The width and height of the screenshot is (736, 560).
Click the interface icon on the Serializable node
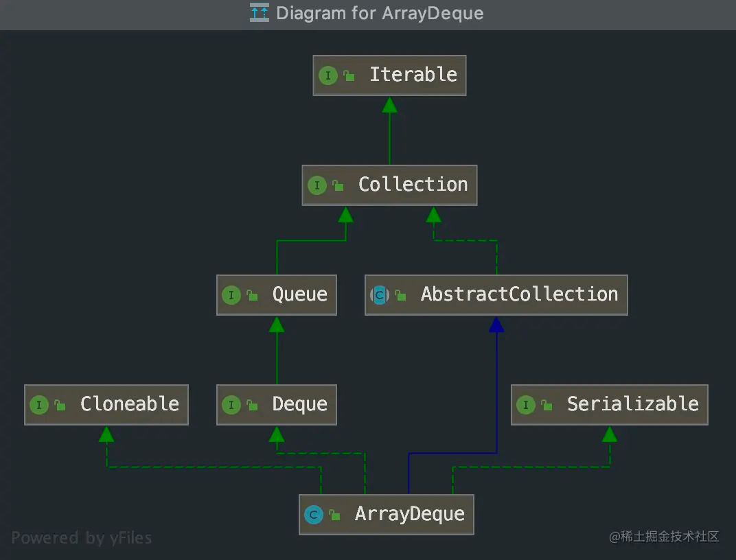click(525, 405)
